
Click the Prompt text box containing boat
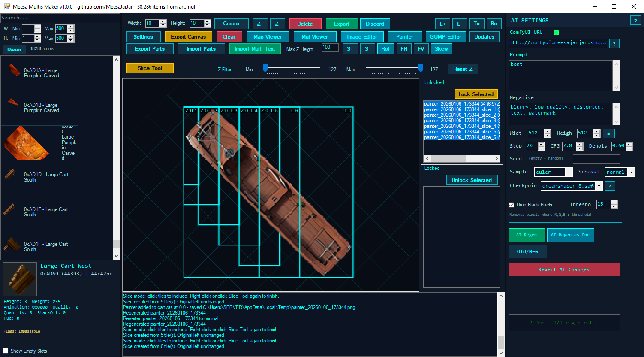pos(561,76)
